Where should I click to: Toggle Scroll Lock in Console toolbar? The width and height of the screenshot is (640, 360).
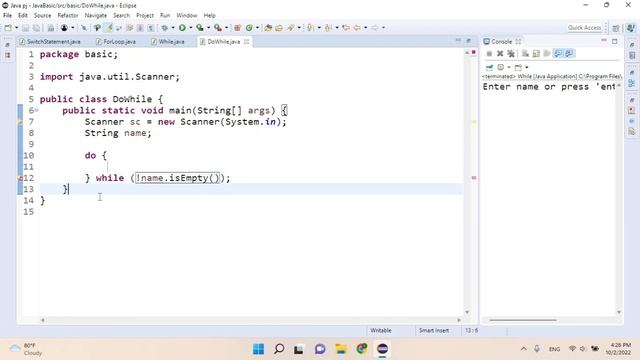point(536,53)
